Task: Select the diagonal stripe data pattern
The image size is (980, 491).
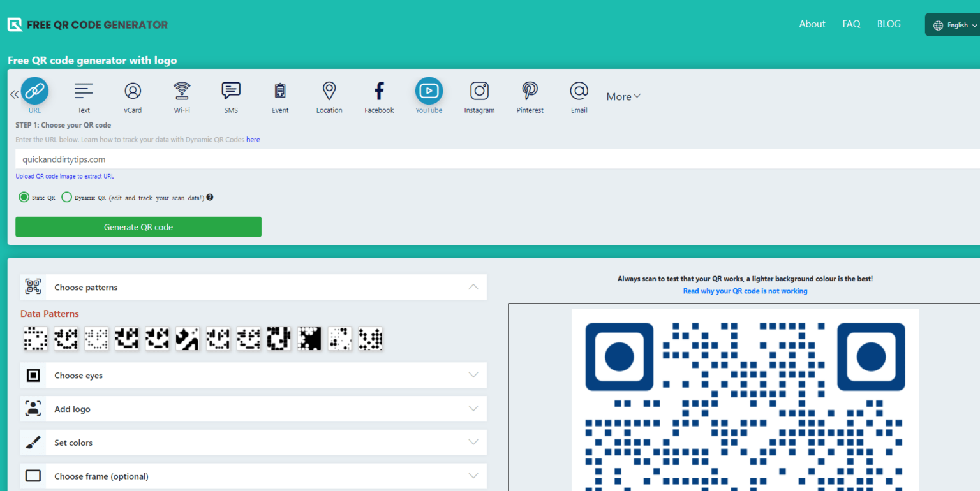Action: click(x=188, y=339)
